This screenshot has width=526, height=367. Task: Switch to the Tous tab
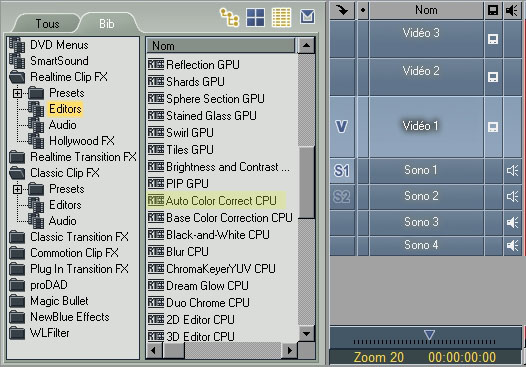coord(47,24)
